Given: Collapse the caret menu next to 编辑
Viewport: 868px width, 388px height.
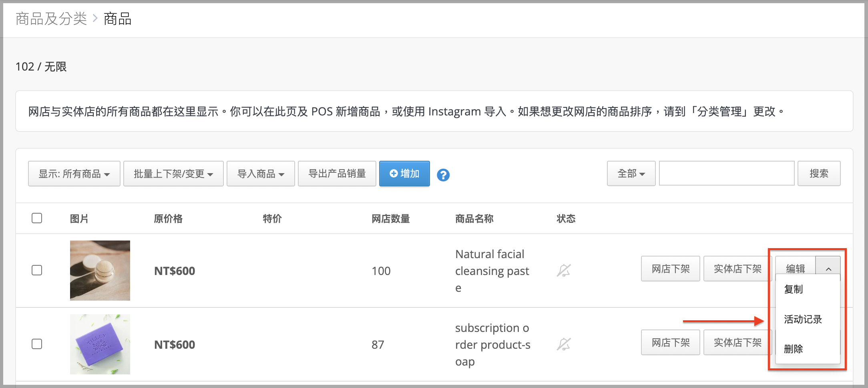Looking at the screenshot, I should point(828,269).
